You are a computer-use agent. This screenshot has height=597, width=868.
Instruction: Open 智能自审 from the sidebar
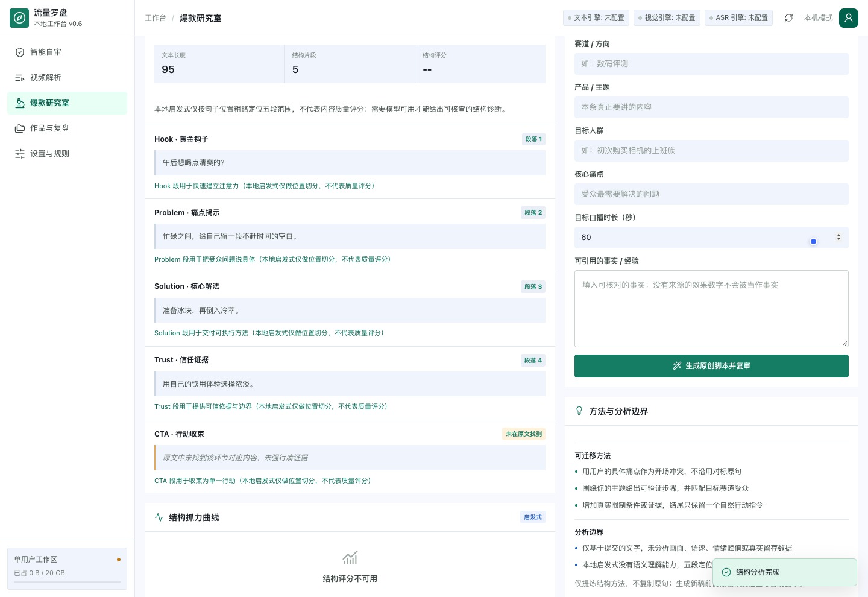pyautogui.click(x=67, y=52)
